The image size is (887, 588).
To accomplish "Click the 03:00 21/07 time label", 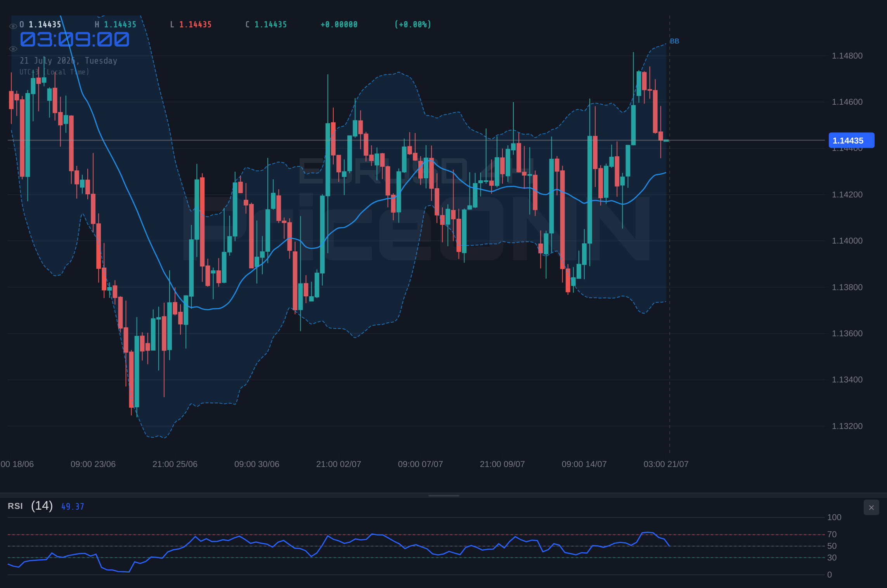I will 666,464.
